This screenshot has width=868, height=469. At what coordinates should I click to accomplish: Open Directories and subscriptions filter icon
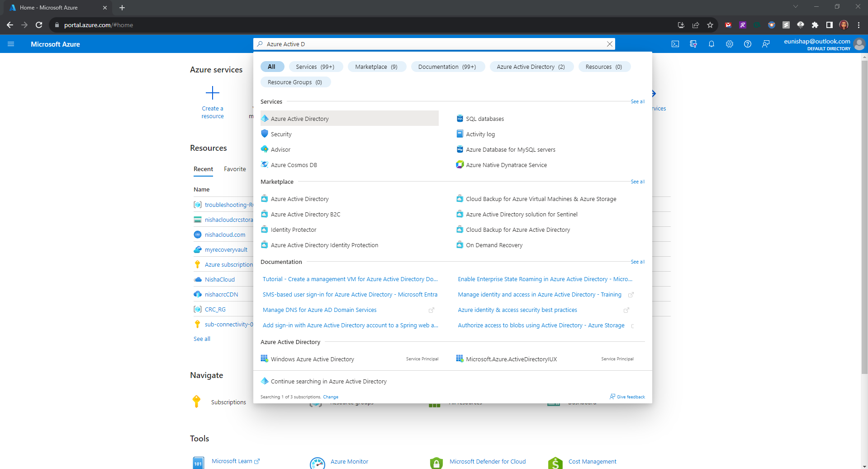(x=693, y=44)
